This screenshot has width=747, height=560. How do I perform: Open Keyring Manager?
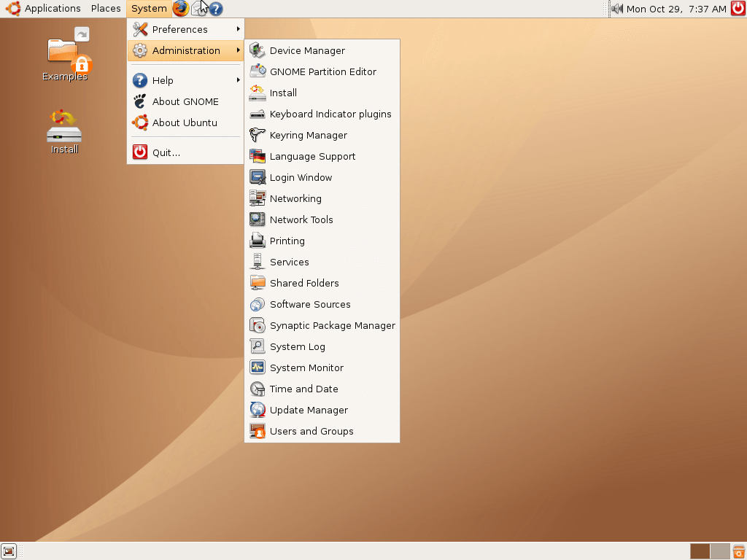pyautogui.click(x=322, y=135)
